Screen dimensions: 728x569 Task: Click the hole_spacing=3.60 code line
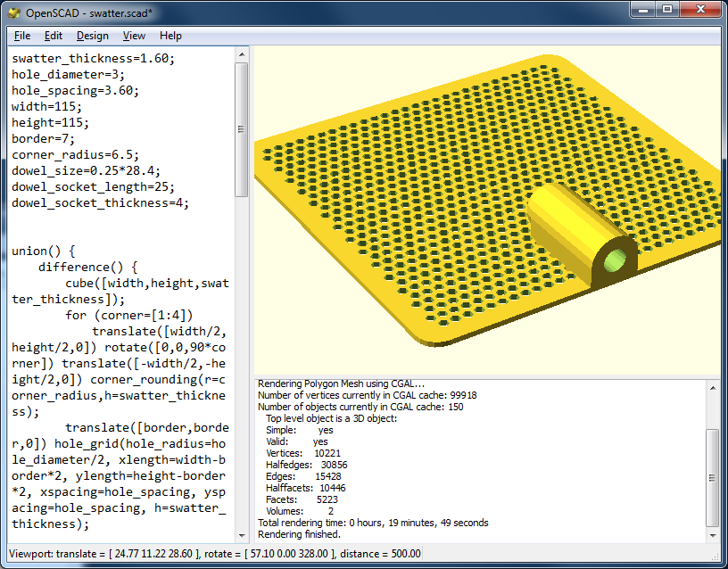[x=75, y=90]
